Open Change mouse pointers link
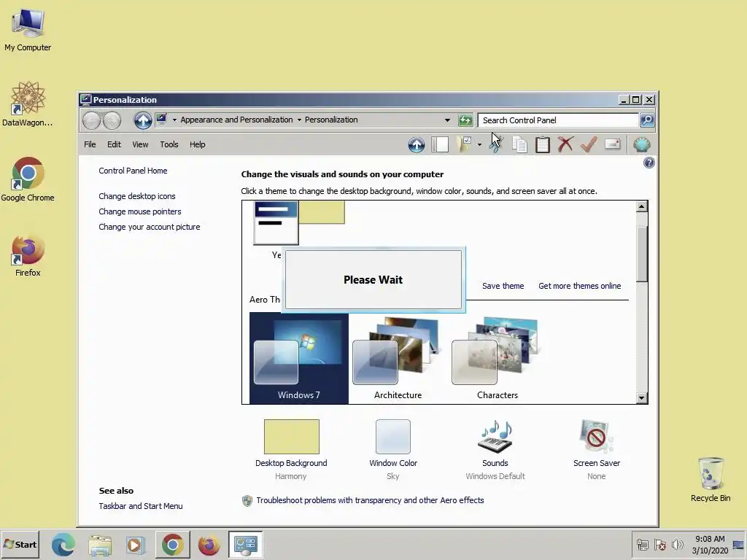Screen dimensions: 747x560 click(x=139, y=211)
